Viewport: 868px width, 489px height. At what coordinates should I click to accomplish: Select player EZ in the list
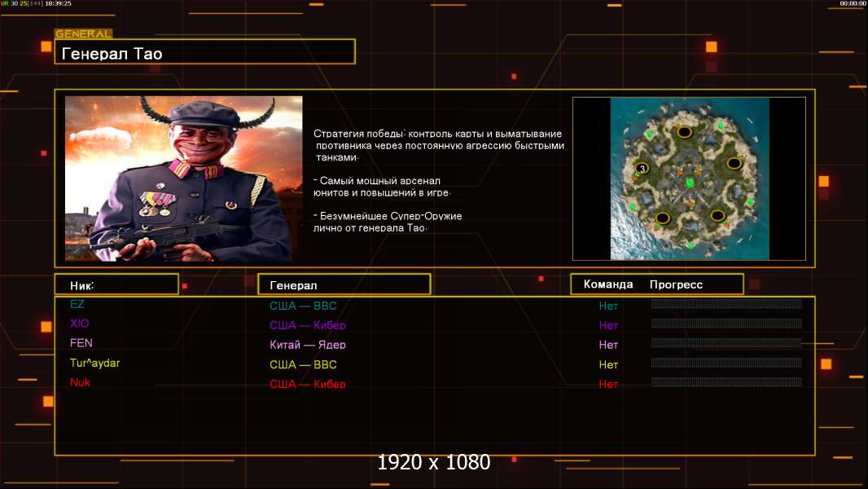pos(77,304)
